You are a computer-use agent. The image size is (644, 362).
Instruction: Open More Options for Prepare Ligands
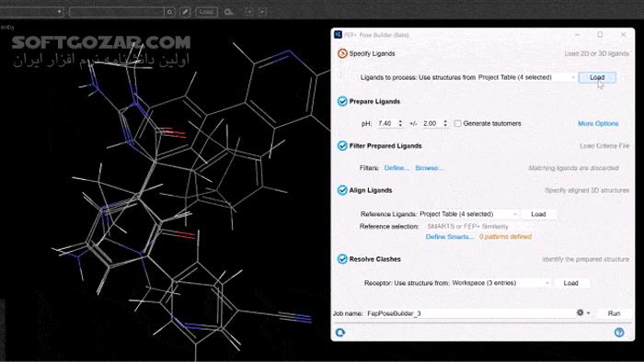click(x=598, y=123)
